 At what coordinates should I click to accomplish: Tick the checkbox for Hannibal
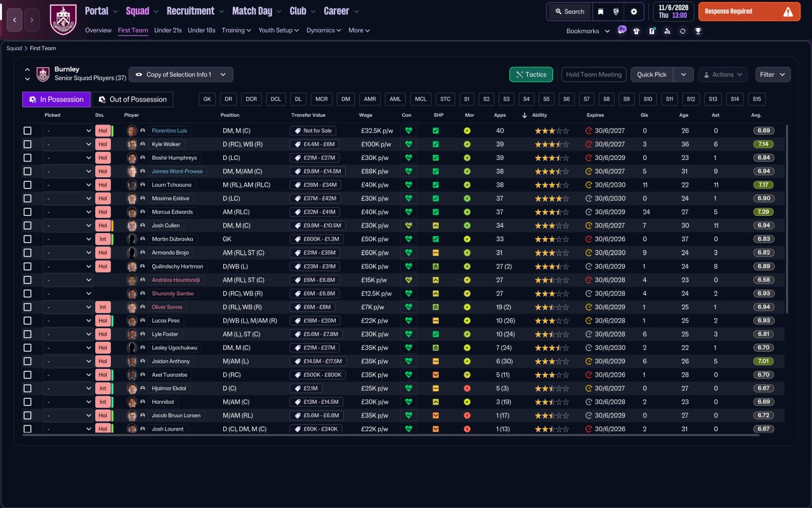(27, 402)
